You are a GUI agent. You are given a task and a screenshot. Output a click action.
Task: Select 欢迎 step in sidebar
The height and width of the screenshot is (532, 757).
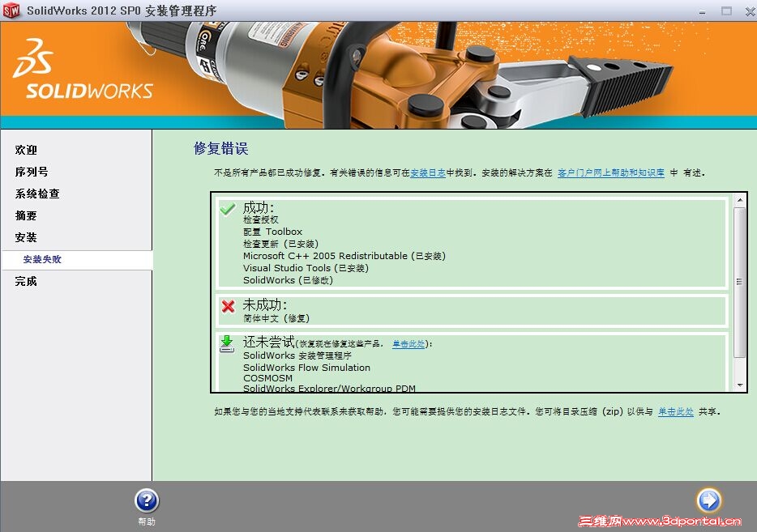(26, 150)
